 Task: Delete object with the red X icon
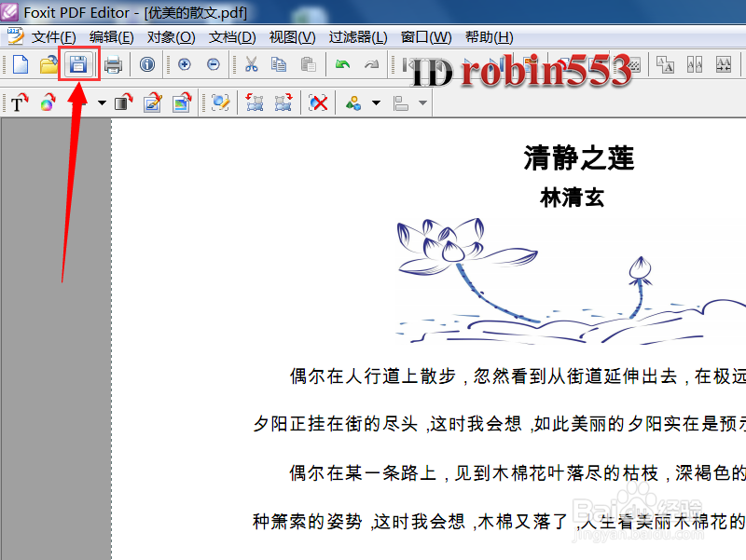(318, 102)
